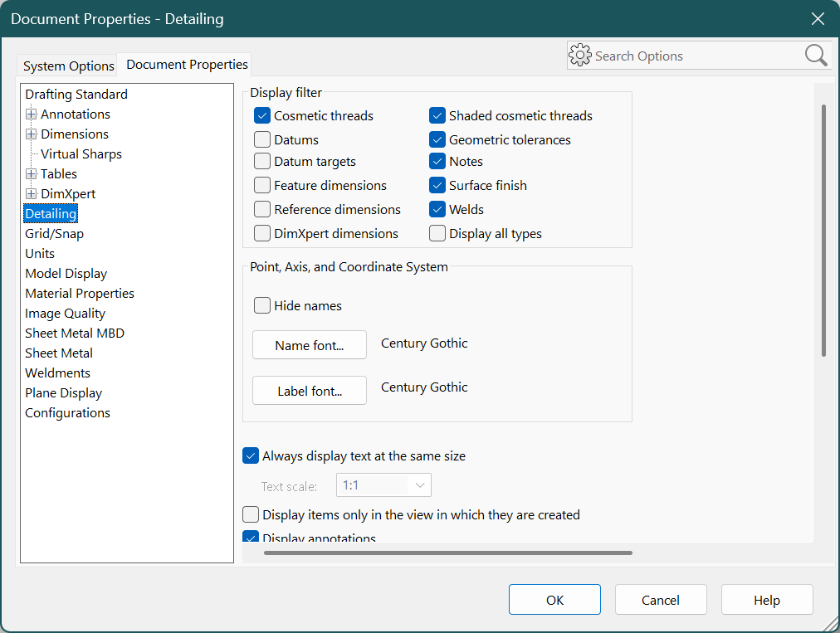Enable Datum targets checkbox
Viewport: 840px width, 633px height.
coord(262,161)
